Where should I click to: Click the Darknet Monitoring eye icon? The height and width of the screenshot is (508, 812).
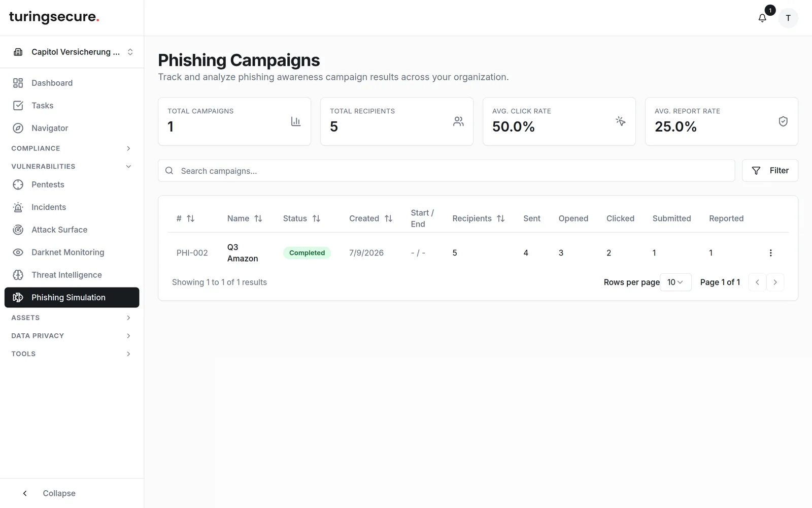pos(18,252)
